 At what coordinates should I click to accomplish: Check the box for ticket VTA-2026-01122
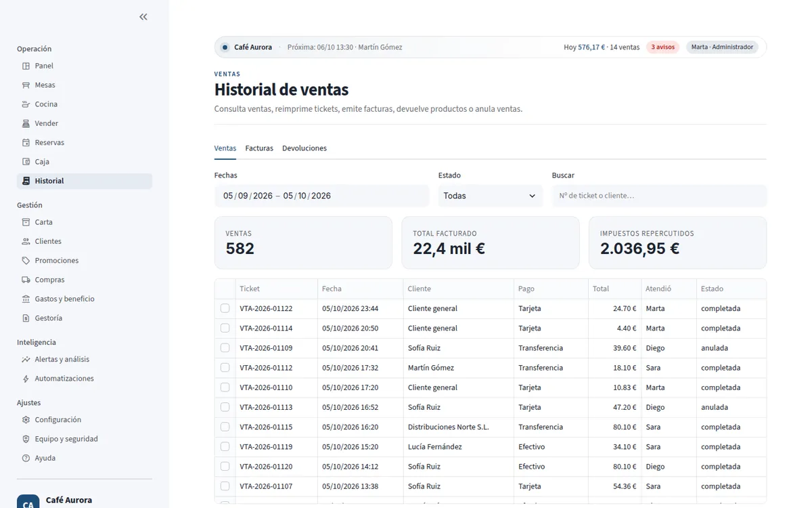[x=225, y=308]
